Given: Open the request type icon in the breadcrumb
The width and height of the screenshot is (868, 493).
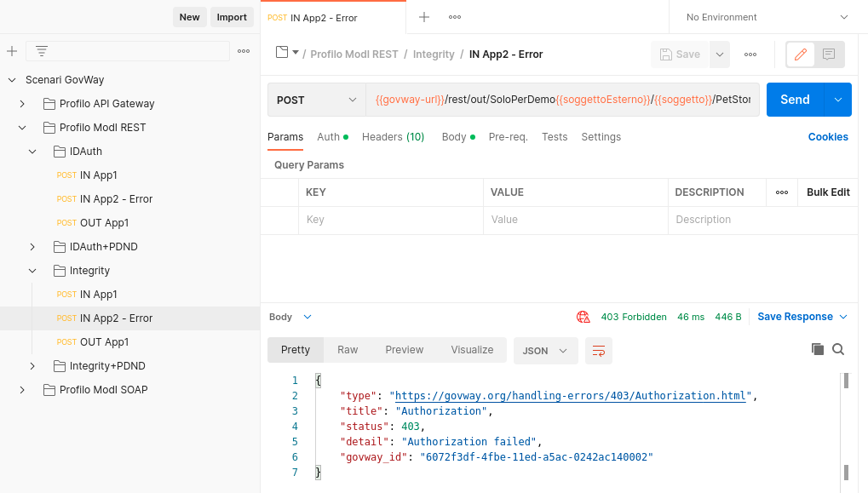Looking at the screenshot, I should point(282,53).
